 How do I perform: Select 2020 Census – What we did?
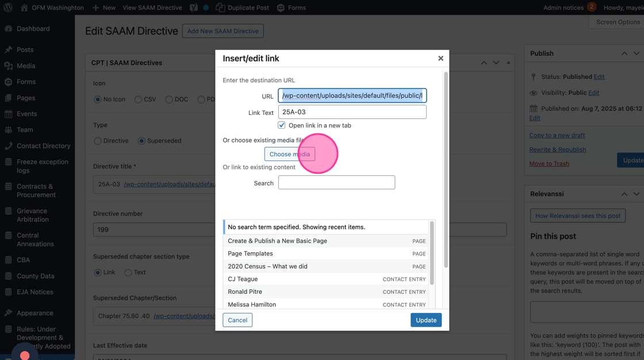(x=326, y=266)
